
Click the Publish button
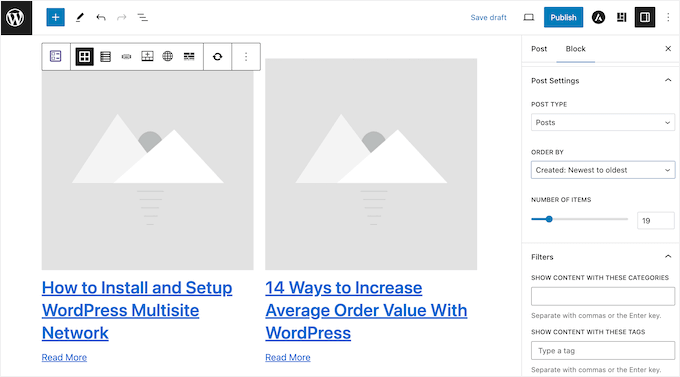click(563, 17)
